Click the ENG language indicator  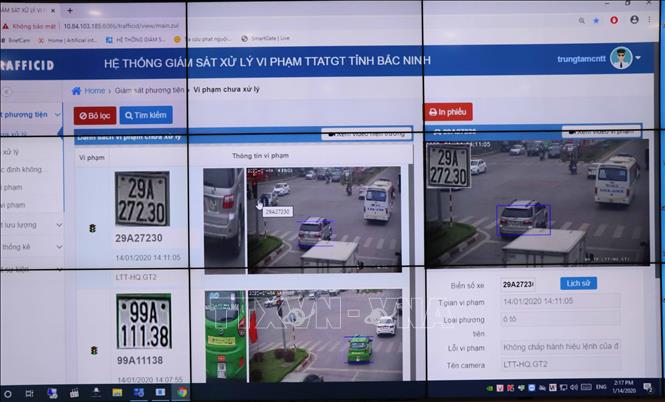coord(601,387)
